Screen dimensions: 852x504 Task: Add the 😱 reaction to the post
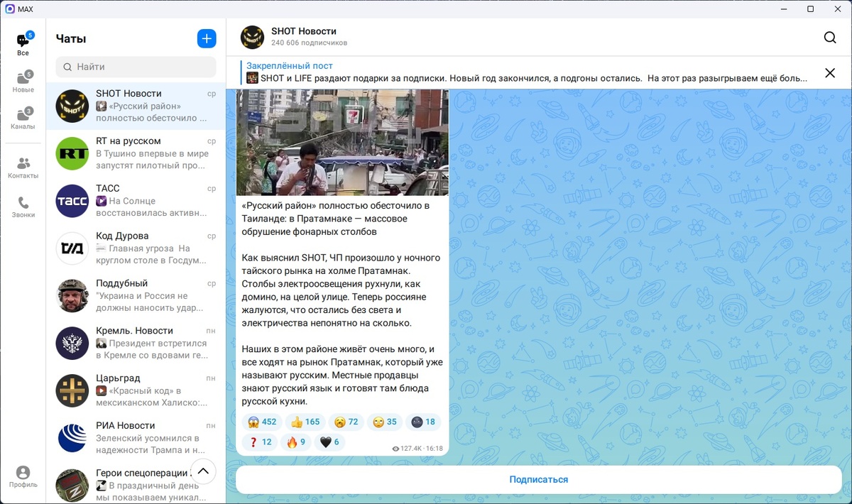[x=261, y=422]
